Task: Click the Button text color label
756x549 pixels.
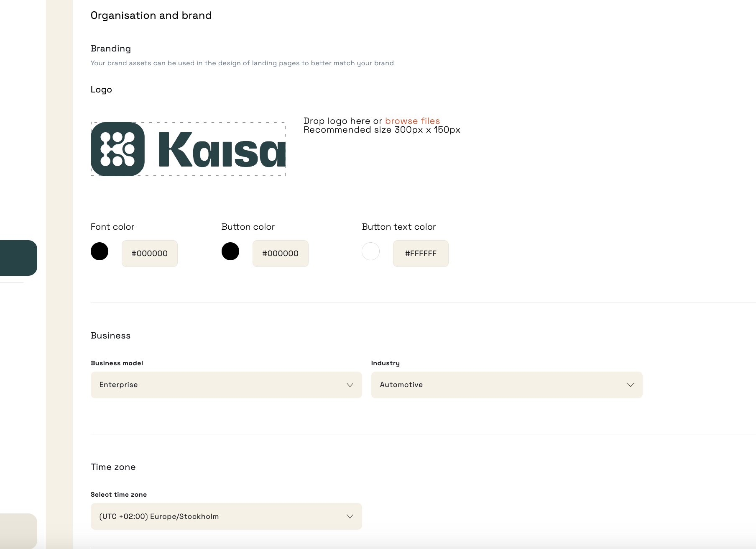Action: (399, 227)
